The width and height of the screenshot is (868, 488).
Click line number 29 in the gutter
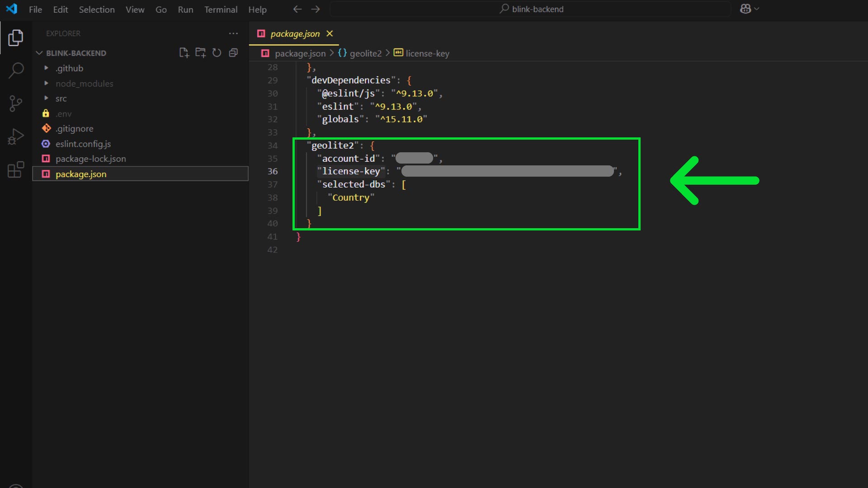tap(273, 80)
